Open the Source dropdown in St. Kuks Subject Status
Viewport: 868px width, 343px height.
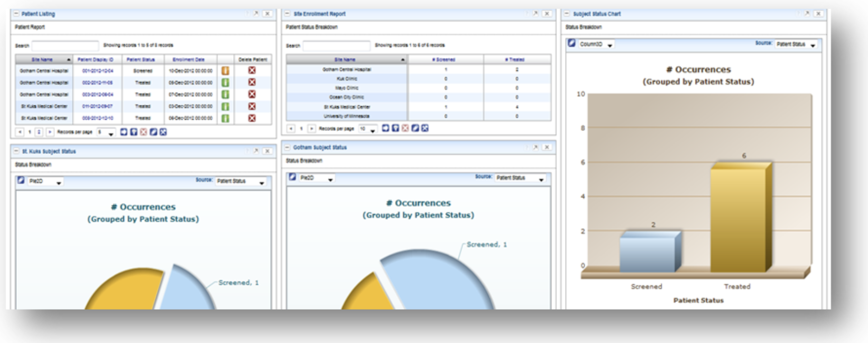coord(241,181)
